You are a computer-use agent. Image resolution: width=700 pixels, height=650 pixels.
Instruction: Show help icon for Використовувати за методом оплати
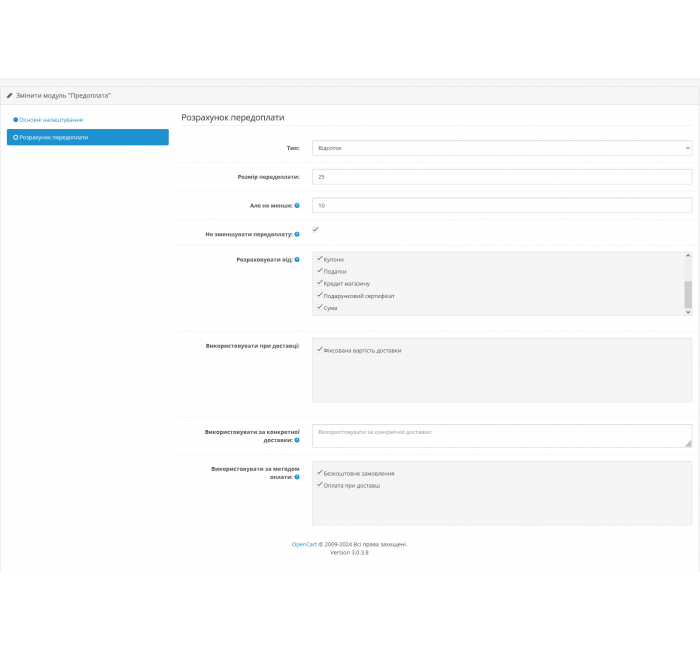click(x=297, y=477)
